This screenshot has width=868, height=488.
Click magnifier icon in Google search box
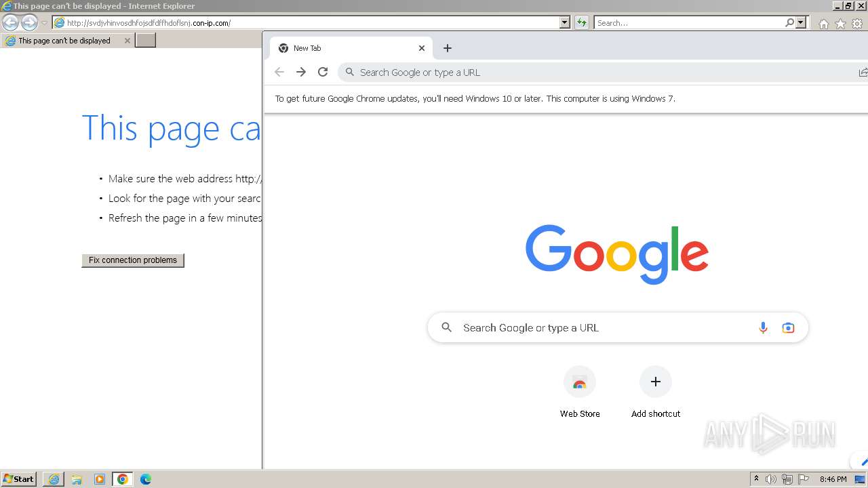tap(446, 327)
